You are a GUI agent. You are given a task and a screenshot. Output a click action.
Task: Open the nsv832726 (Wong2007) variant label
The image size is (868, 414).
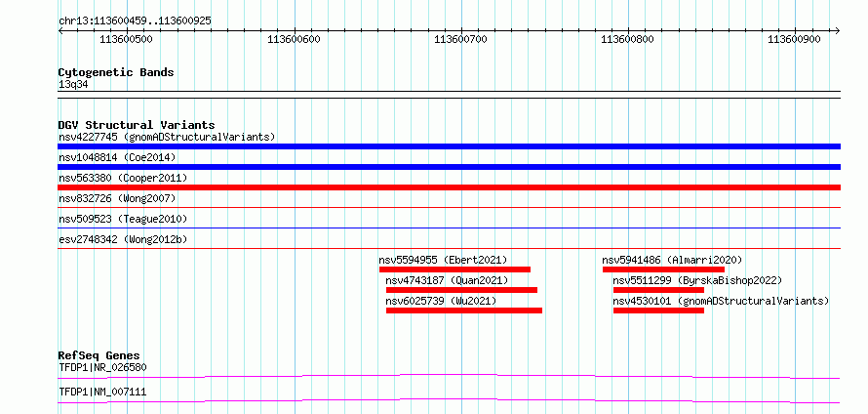coord(117,198)
